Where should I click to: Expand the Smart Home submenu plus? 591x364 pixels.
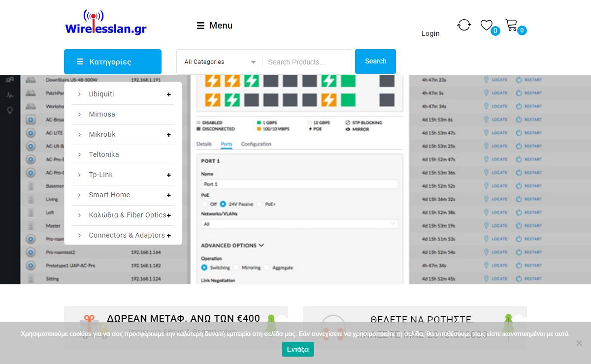click(169, 195)
